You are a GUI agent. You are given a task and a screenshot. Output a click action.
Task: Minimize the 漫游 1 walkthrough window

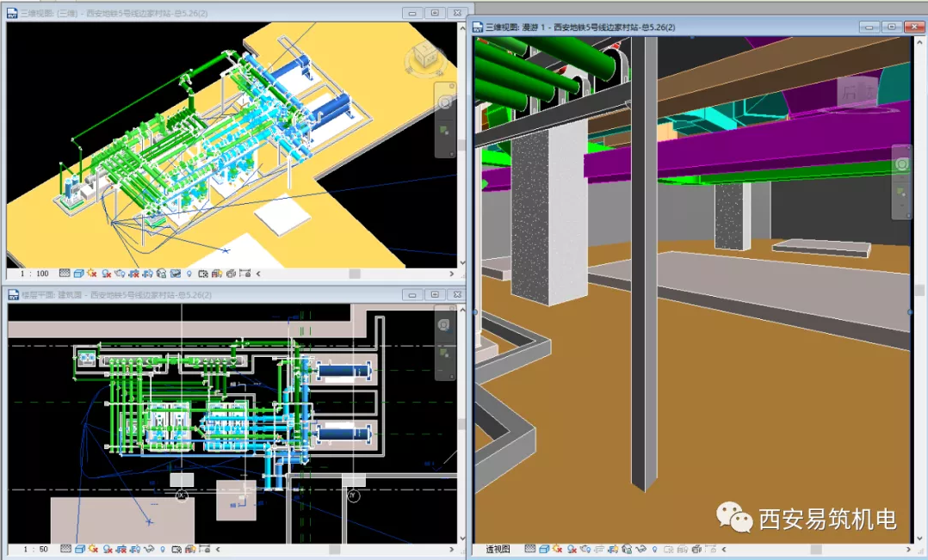click(869, 27)
